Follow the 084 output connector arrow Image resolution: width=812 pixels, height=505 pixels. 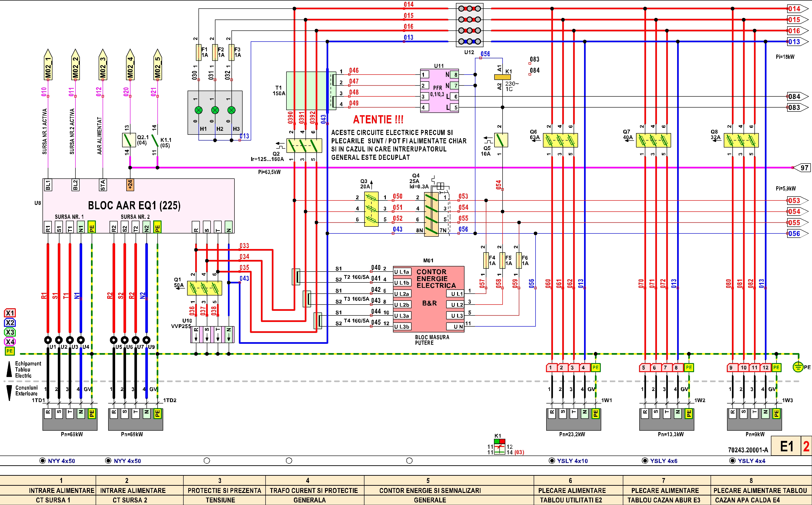(x=798, y=97)
